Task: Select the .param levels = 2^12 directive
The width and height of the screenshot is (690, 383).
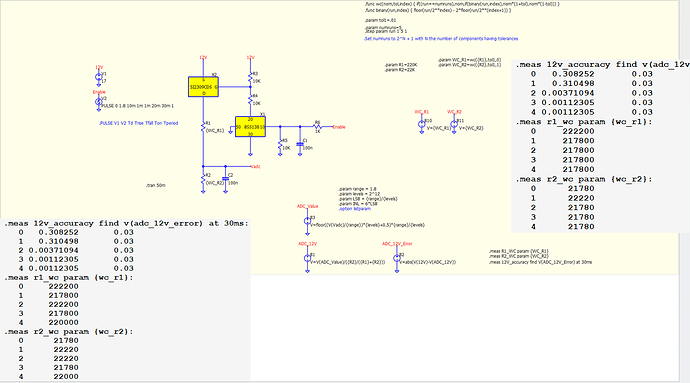Action: click(359, 194)
